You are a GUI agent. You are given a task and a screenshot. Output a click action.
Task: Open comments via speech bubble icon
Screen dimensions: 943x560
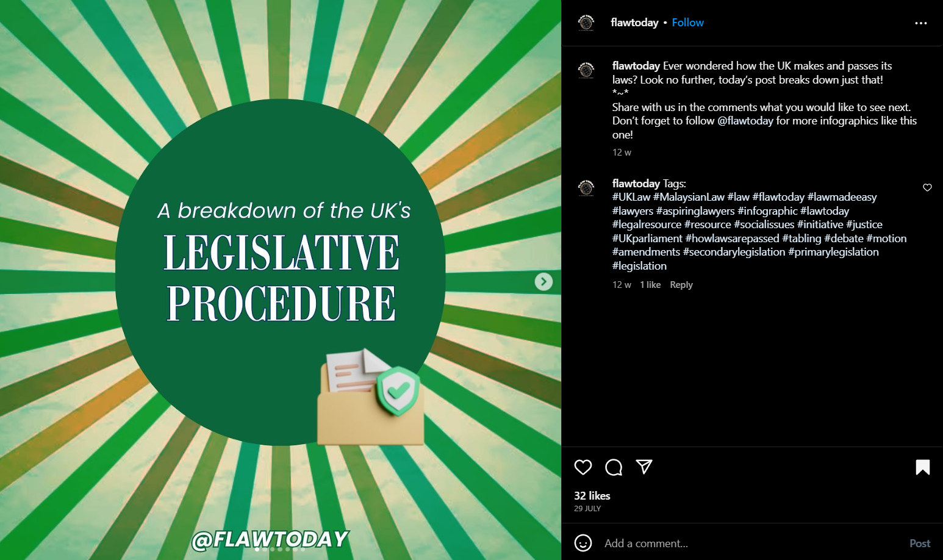point(614,467)
